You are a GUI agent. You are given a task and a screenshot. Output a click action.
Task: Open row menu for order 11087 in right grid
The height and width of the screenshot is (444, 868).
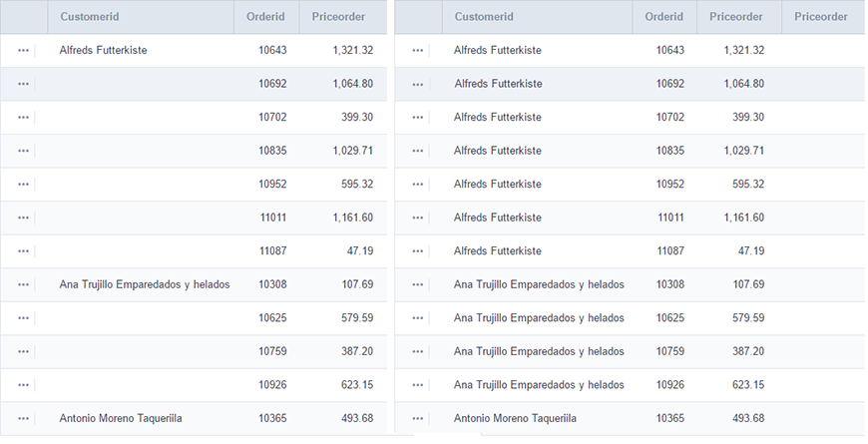(417, 251)
